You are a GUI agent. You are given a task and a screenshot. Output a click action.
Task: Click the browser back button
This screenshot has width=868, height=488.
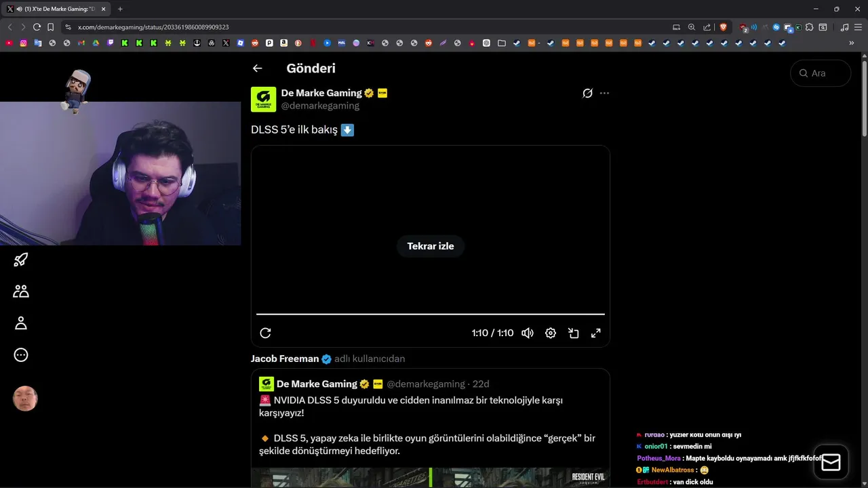tap(9, 27)
